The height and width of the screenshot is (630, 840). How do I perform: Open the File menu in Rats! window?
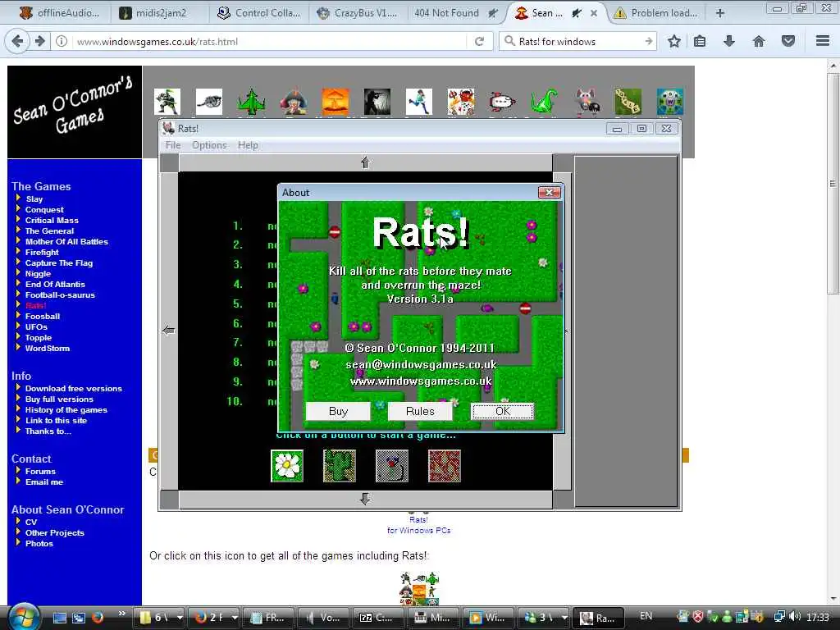coord(173,145)
